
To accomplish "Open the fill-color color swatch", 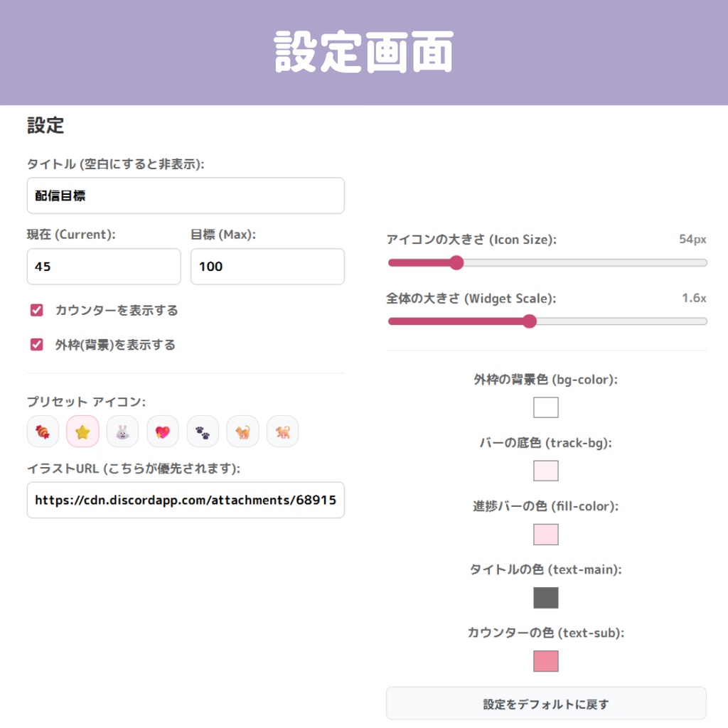I will point(547,535).
